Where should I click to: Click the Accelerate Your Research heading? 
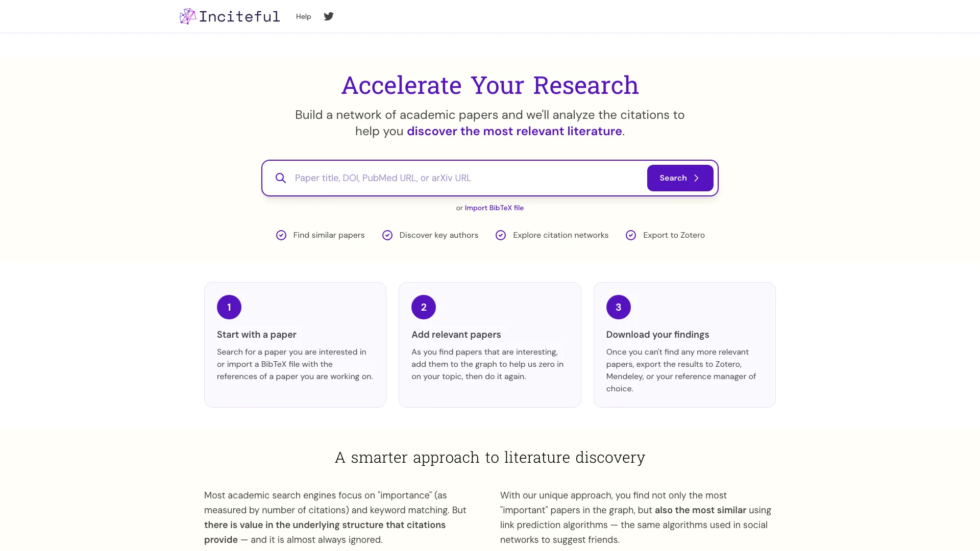490,85
